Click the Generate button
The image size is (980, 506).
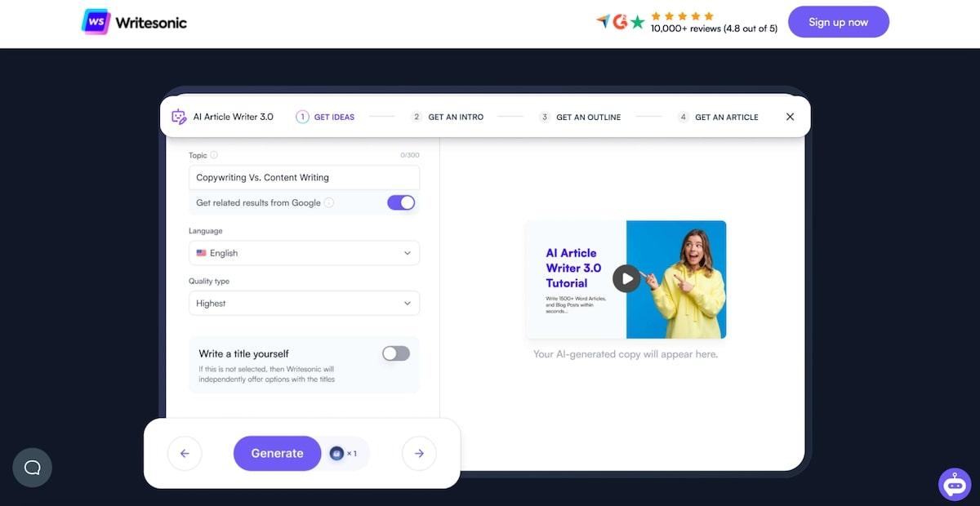pyautogui.click(x=277, y=453)
